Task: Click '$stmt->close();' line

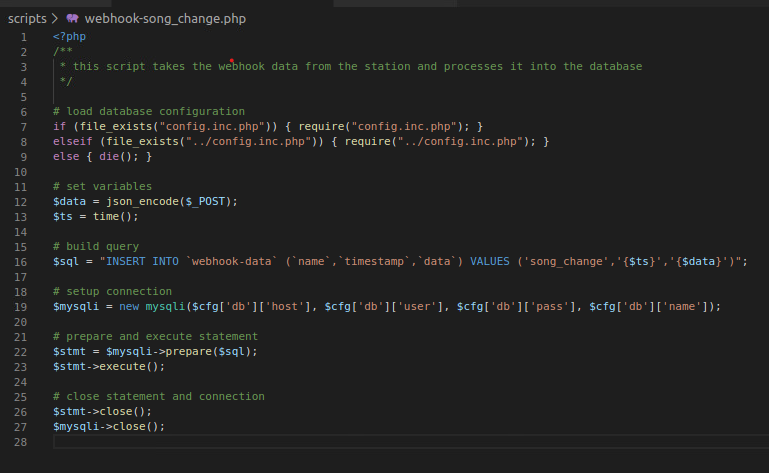Action: click(103, 412)
